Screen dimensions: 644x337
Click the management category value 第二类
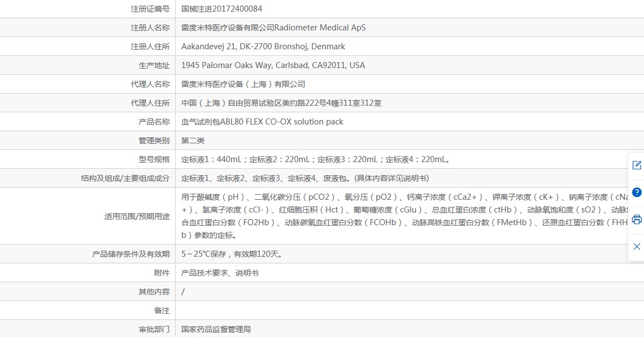pyautogui.click(x=193, y=141)
